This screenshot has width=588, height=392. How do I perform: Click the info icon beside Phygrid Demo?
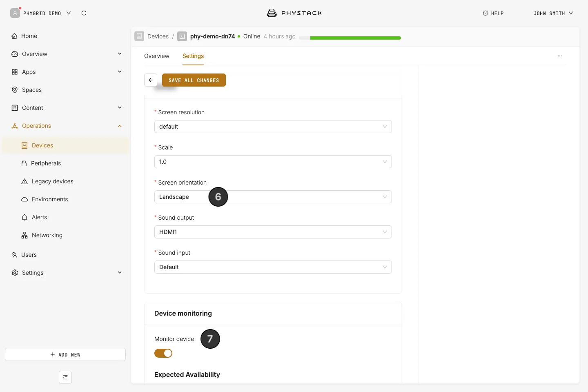tap(84, 13)
